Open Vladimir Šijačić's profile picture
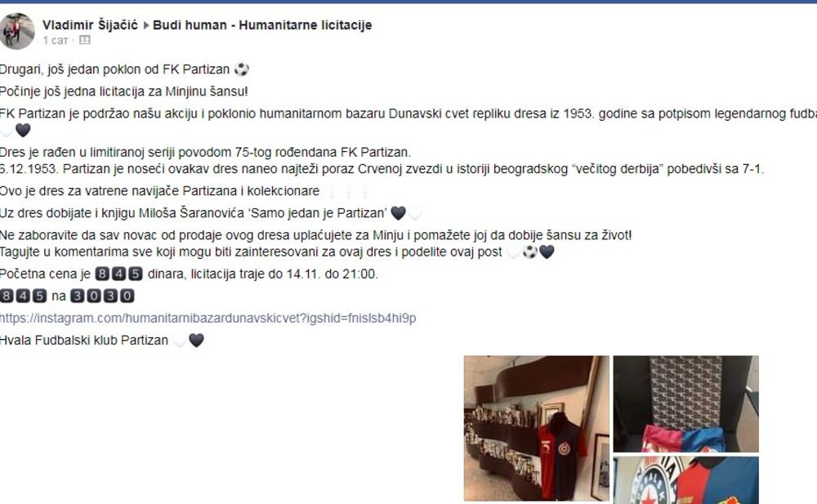This screenshot has height=504, width=817. (16, 31)
